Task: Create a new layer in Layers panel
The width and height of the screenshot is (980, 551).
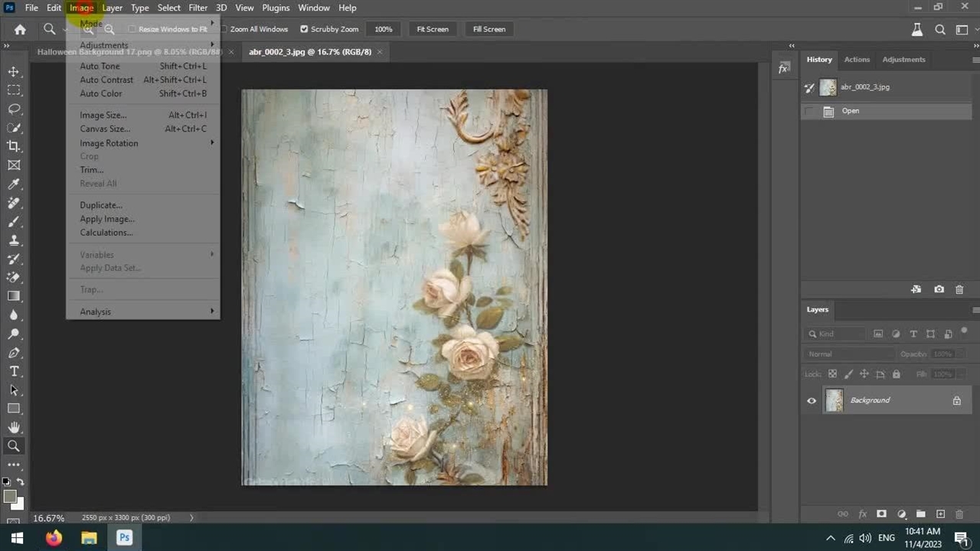Action: pos(940,514)
